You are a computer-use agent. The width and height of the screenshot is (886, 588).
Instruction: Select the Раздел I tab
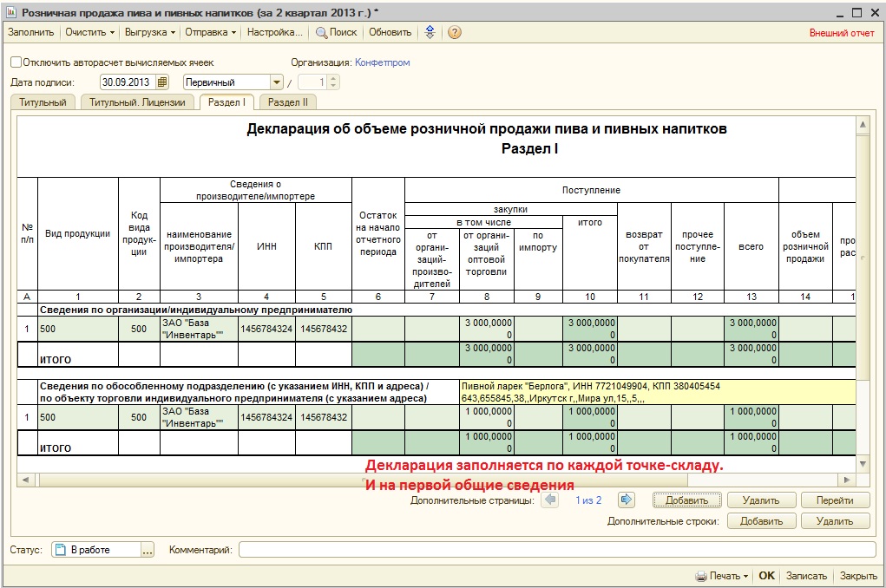click(x=226, y=102)
